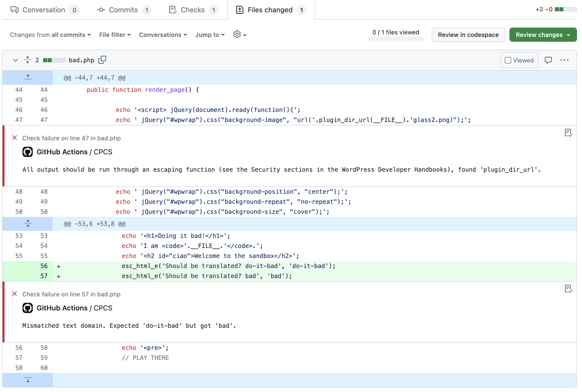Click the GitHub Actions logo on line 47 failure
Image resolution: width=582 pixels, height=392 pixels.
pyautogui.click(x=28, y=152)
